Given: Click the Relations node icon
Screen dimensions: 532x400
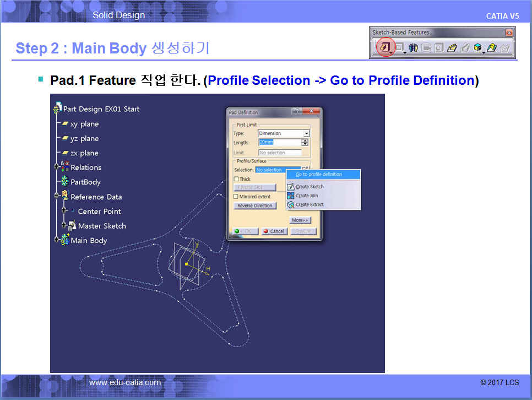Looking at the screenshot, I should click(x=65, y=166).
